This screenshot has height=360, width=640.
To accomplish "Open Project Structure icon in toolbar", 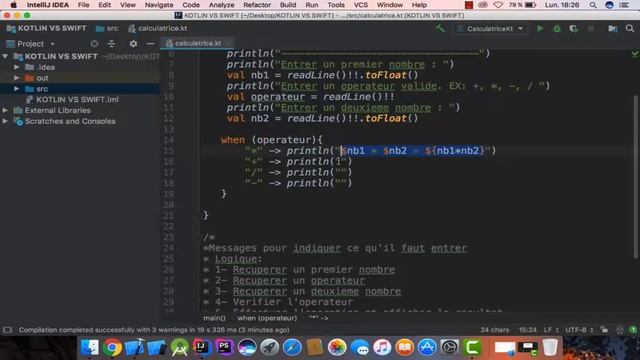I will (x=613, y=29).
